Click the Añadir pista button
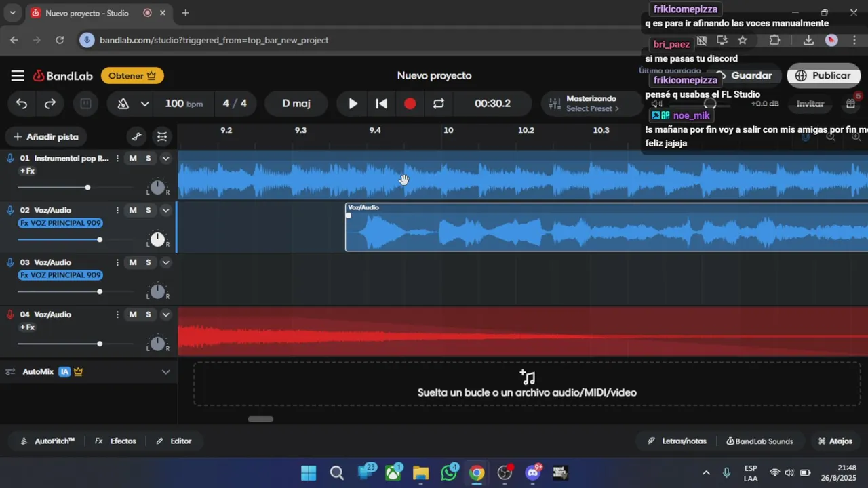 pos(45,137)
